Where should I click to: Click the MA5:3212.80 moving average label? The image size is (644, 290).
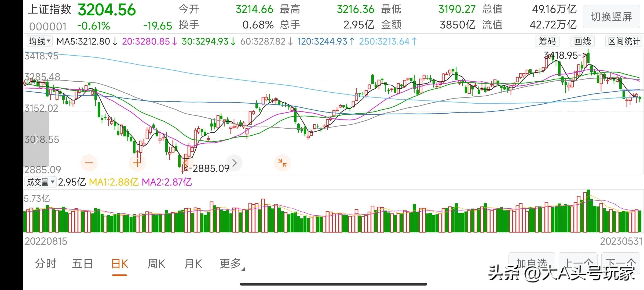click(83, 41)
